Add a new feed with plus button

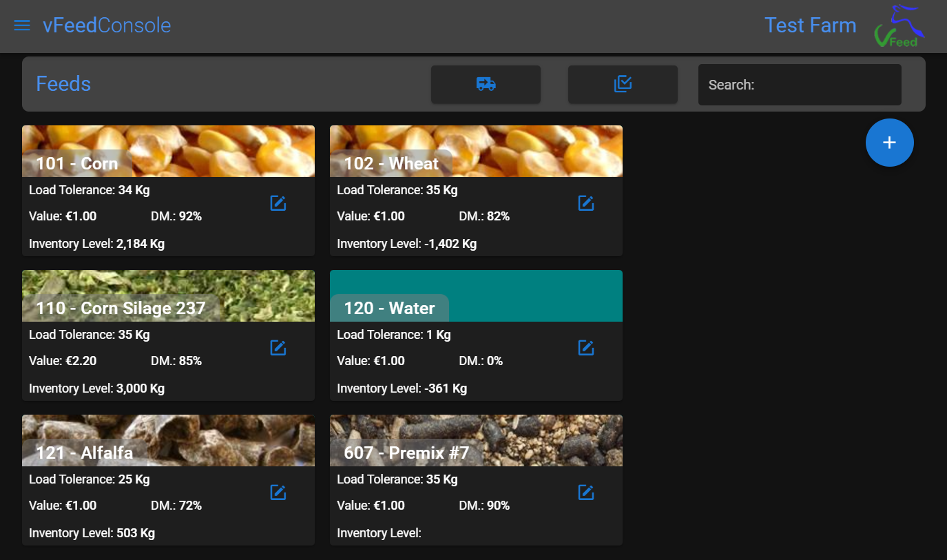[889, 142]
